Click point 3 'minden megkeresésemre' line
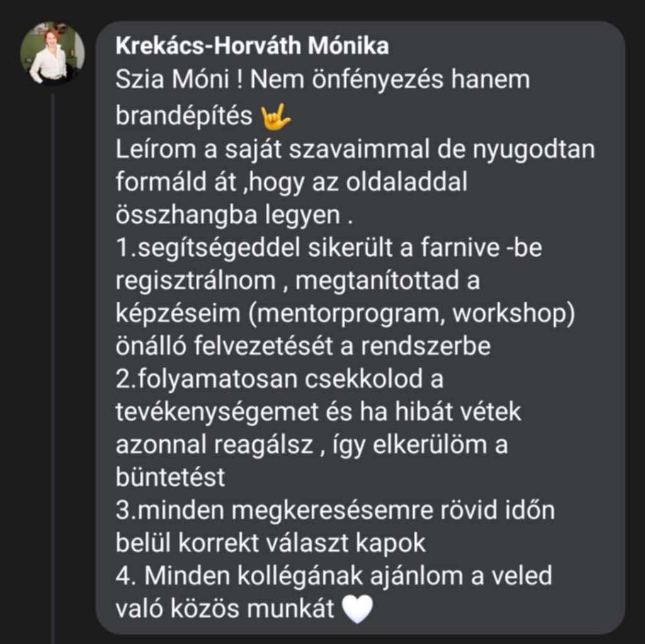Viewport: 645px width, 644px height. pos(335,511)
